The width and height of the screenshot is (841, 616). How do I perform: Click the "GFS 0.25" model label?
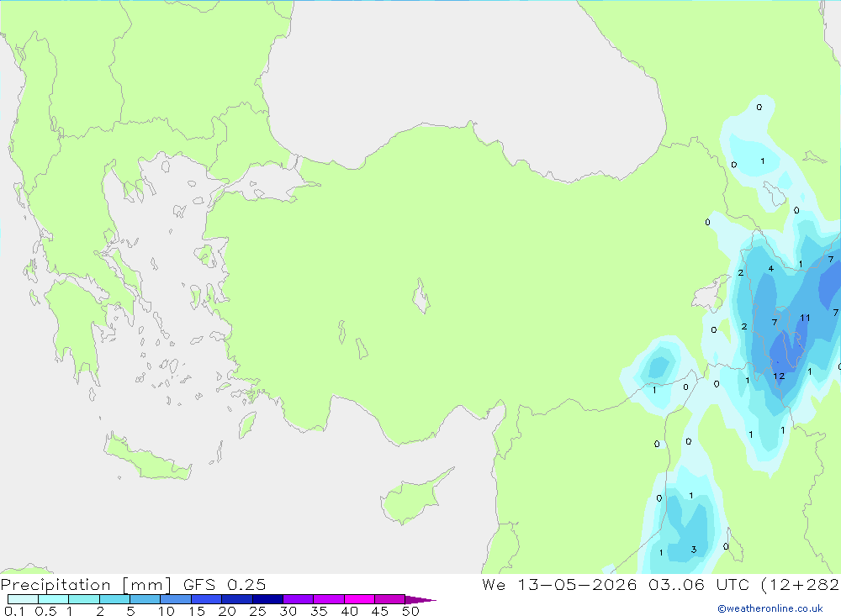click(225, 584)
